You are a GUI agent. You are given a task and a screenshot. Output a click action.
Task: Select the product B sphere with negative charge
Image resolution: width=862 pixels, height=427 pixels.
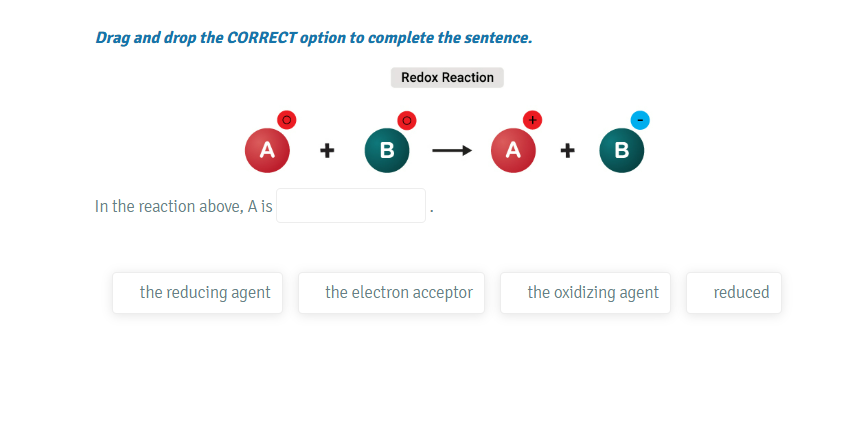click(621, 151)
